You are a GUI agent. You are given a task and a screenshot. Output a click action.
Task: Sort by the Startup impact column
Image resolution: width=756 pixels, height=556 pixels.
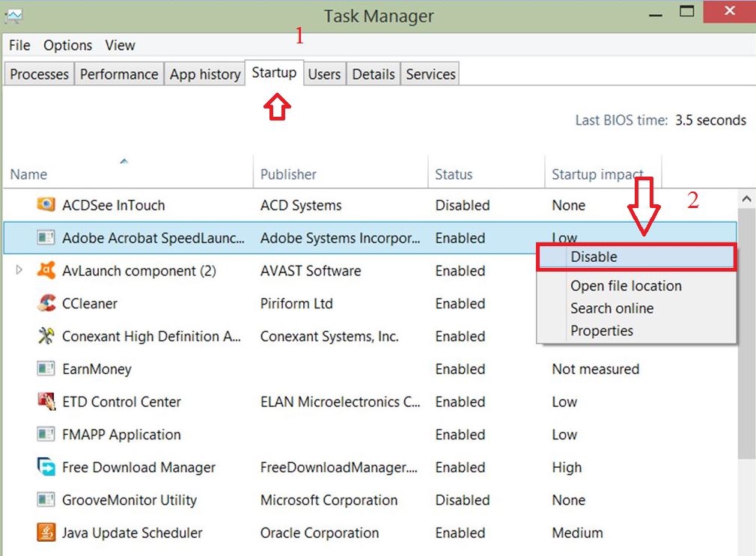tap(596, 174)
